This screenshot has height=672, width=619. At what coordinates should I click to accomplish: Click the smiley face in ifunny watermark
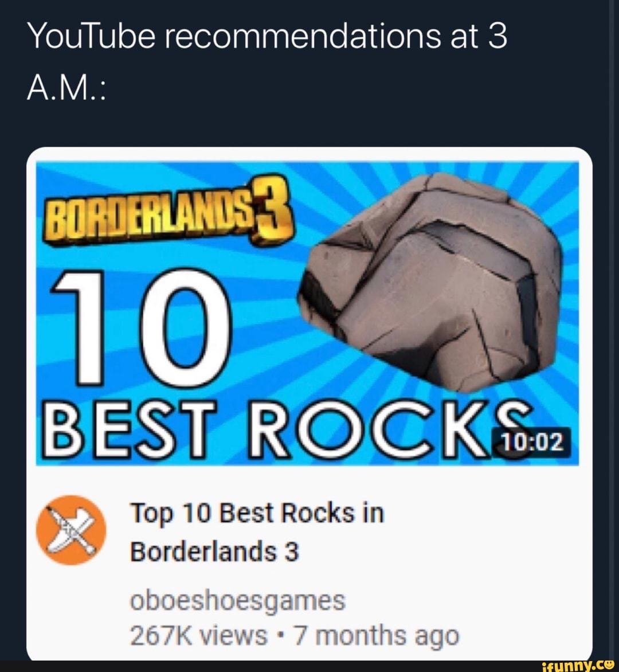tap(609, 665)
